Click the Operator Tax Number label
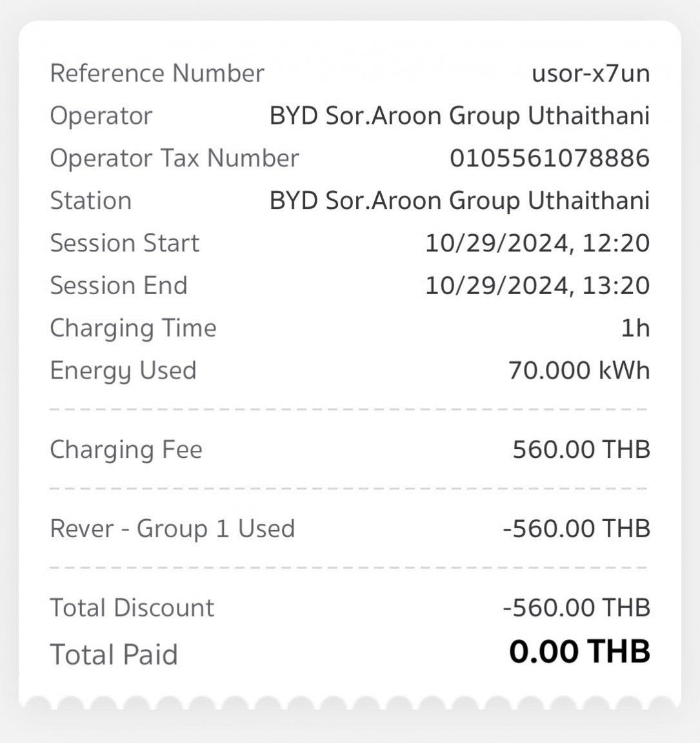The width and height of the screenshot is (700, 743). (x=174, y=158)
